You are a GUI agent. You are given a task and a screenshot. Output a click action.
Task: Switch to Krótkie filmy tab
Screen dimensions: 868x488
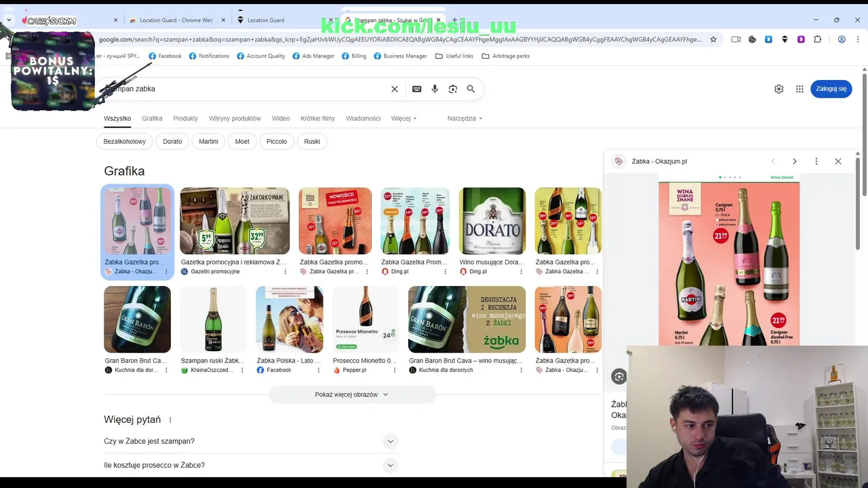tap(318, 119)
